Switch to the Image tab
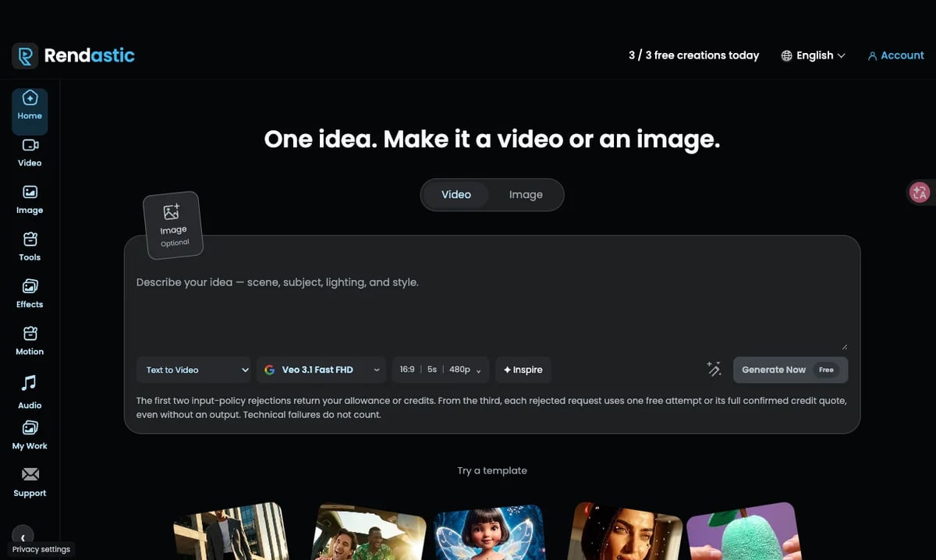Viewport: 936px width, 560px height. click(x=526, y=195)
